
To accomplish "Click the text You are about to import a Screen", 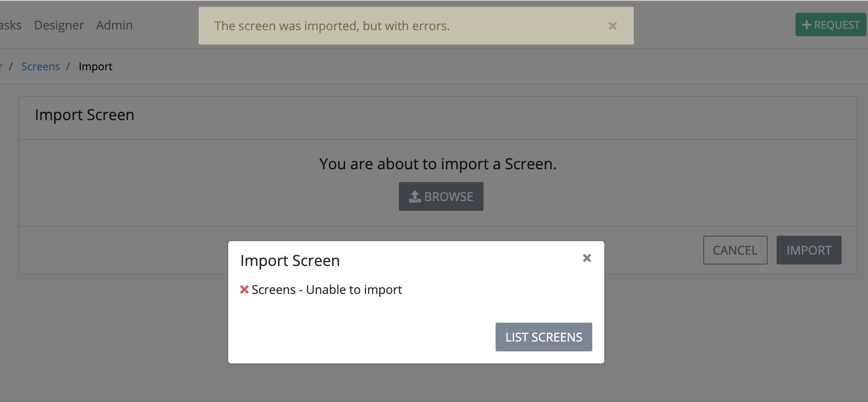I will 438,164.
